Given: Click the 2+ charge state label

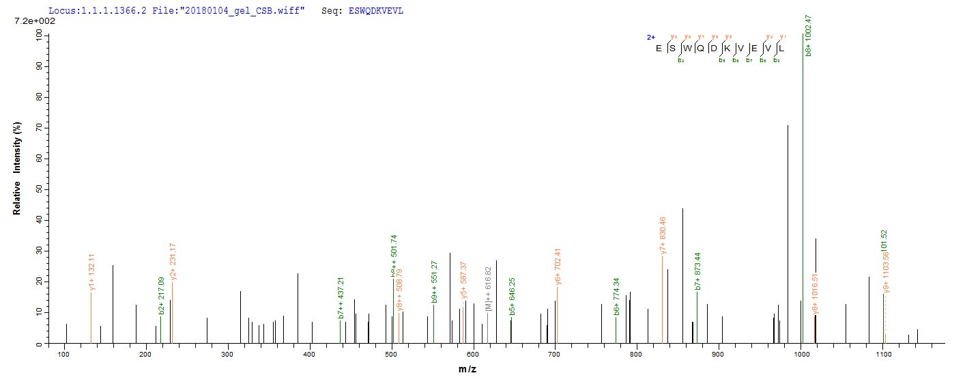Looking at the screenshot, I should (650, 37).
